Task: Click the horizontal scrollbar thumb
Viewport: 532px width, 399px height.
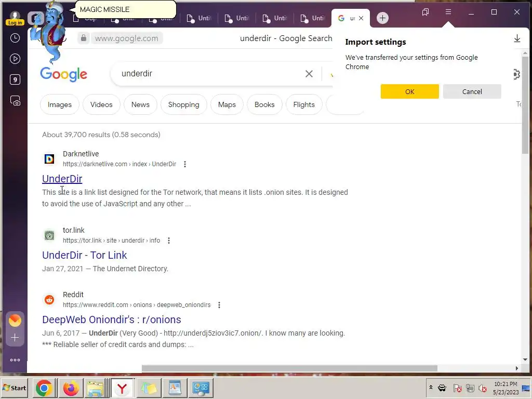Action: [289, 368]
